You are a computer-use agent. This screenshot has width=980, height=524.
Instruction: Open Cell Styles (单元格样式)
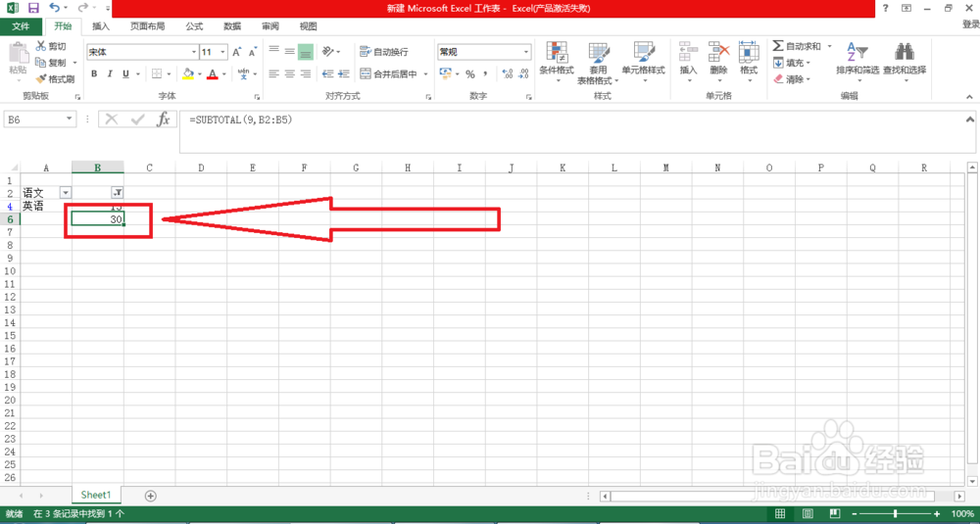click(x=643, y=62)
